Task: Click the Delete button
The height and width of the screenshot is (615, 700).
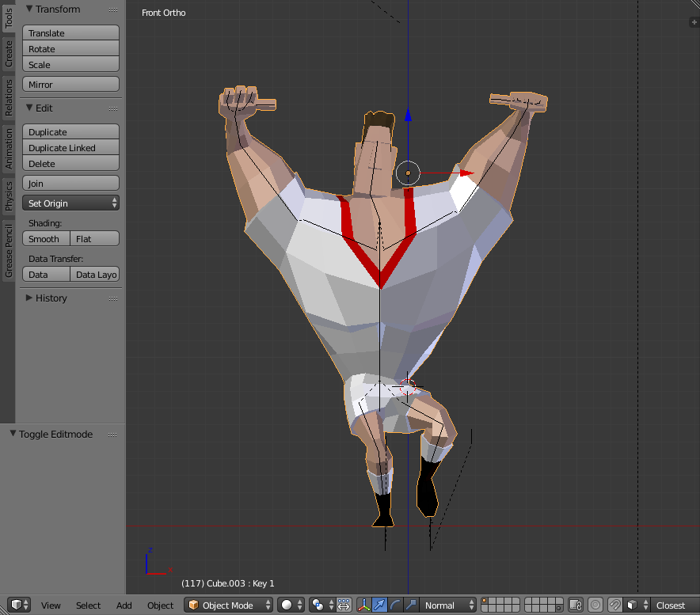Action: coord(70,163)
